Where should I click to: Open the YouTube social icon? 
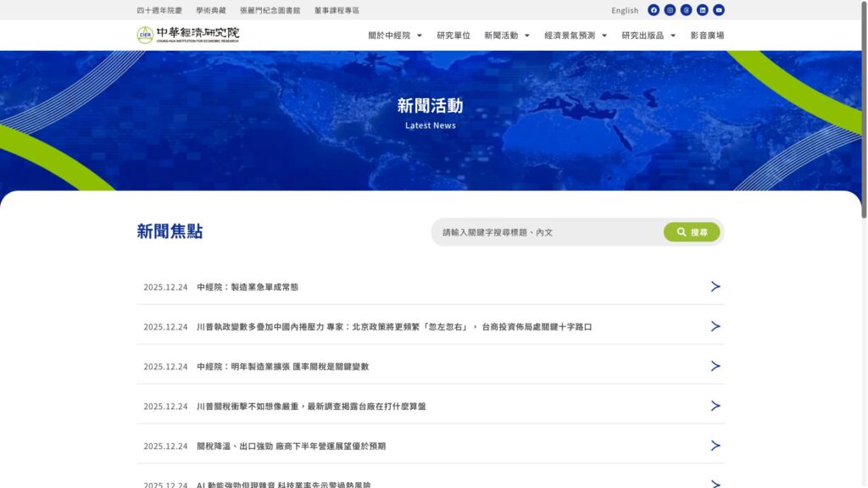click(x=719, y=10)
